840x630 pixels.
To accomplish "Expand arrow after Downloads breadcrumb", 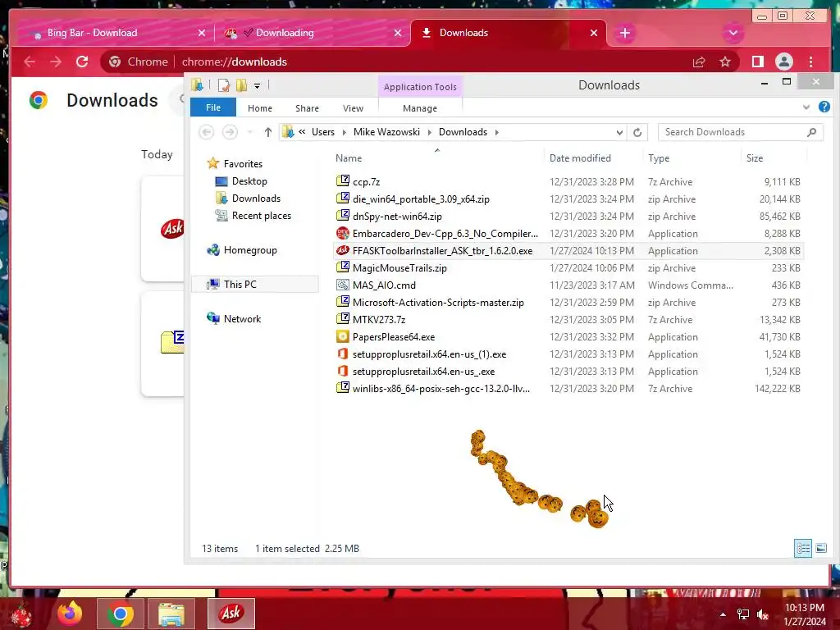I will click(496, 132).
